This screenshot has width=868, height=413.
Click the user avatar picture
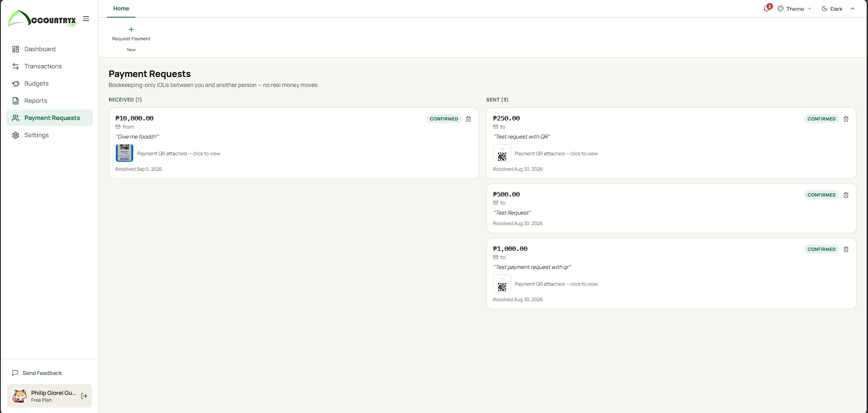click(x=19, y=396)
